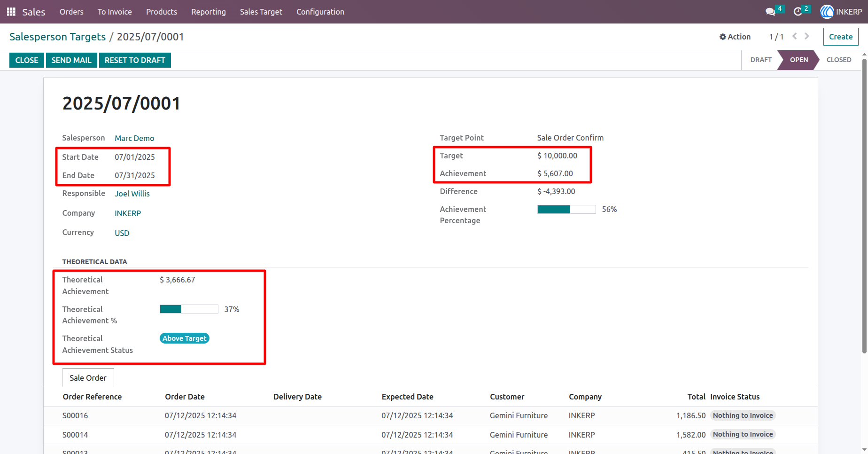Viewport: 868px width, 454px height.
Task: Sort by Order Reference column header
Action: [x=92, y=397]
